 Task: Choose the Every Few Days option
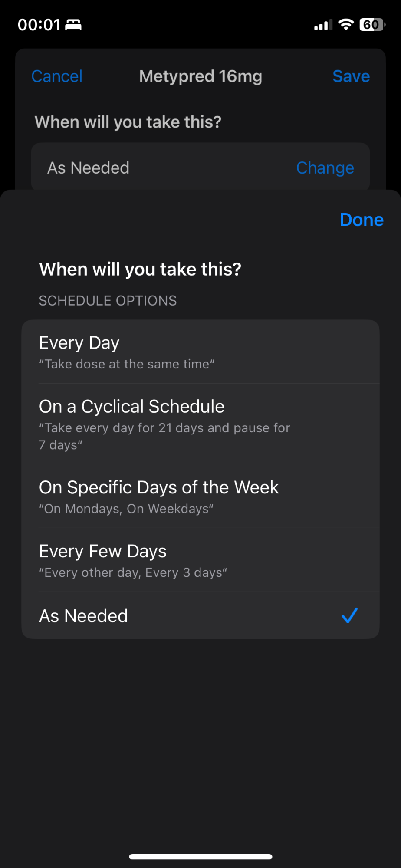point(200,560)
